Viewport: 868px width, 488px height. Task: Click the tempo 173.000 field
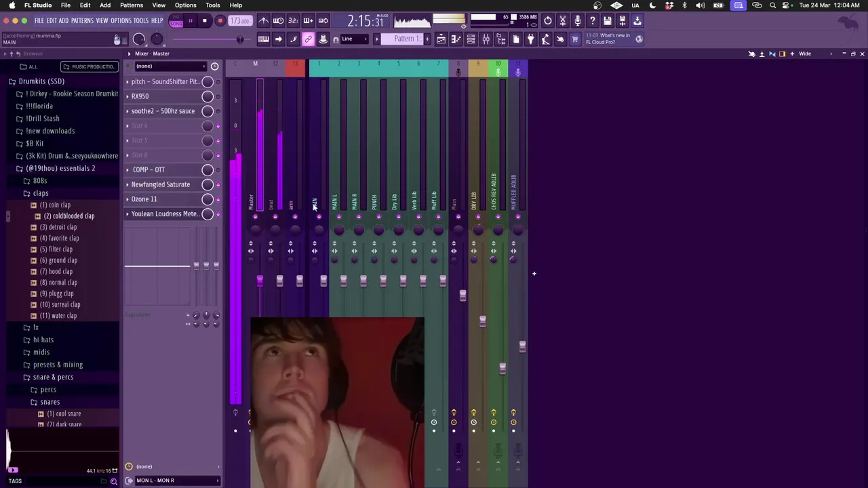click(x=240, y=21)
